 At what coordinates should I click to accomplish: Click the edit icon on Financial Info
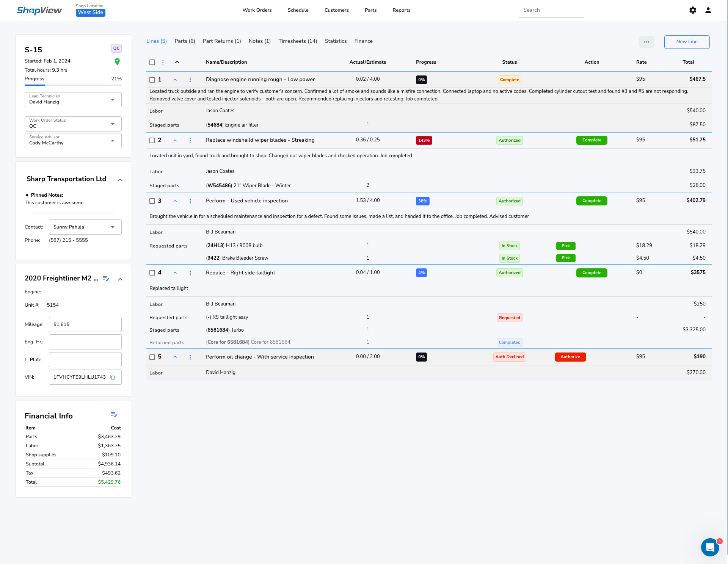pos(114,415)
